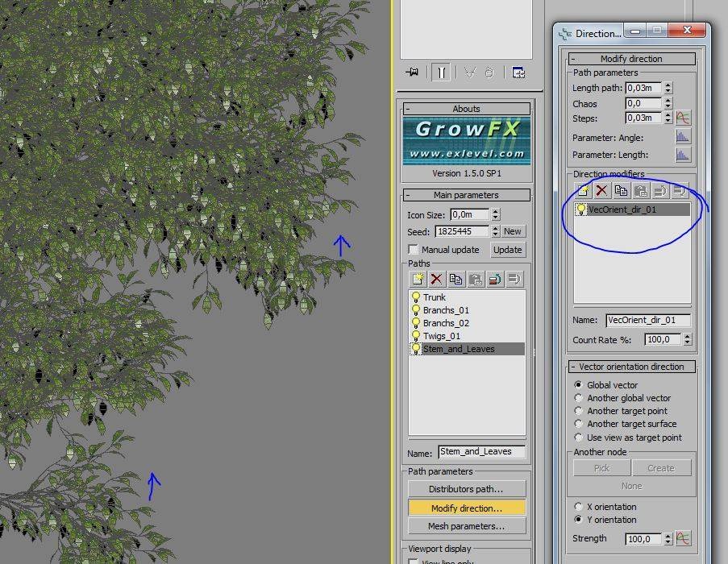
Task: Click Count Rate % value field
Action: 663,339
